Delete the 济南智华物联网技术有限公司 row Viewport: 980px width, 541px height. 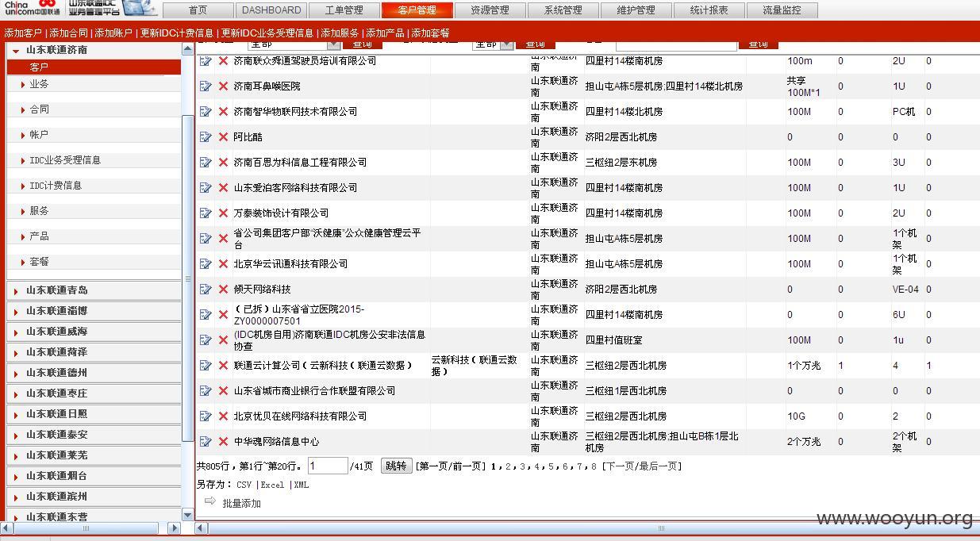223,111
